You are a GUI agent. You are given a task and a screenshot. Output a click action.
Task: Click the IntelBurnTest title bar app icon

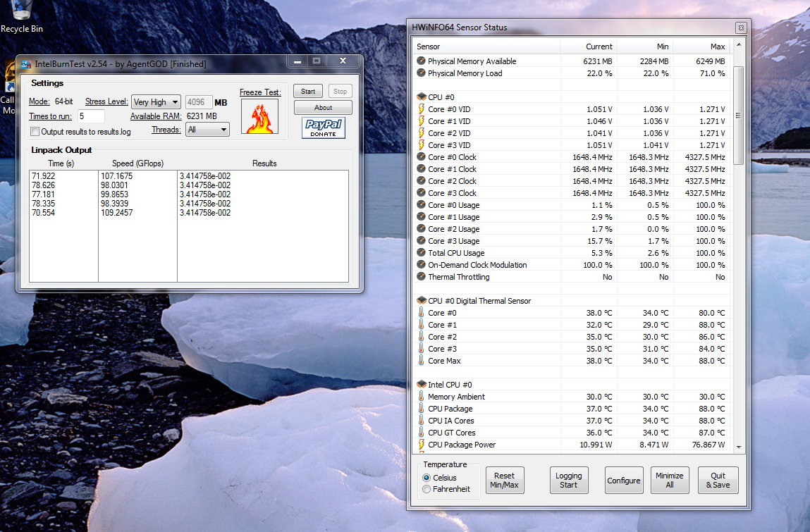point(26,65)
